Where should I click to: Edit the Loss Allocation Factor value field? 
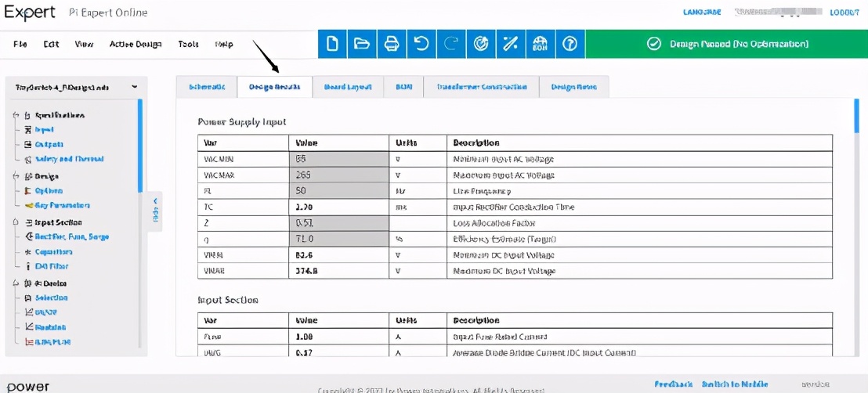[338, 223]
